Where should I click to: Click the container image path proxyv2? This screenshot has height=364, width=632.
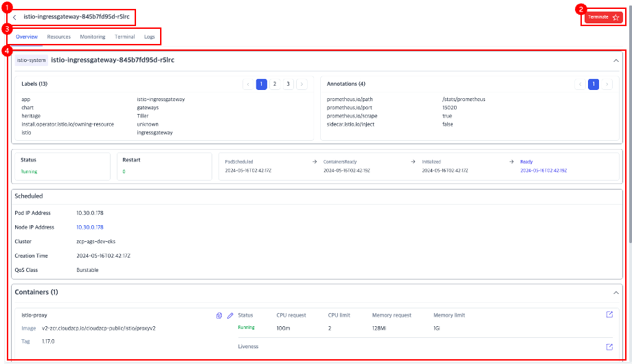[x=99, y=328]
